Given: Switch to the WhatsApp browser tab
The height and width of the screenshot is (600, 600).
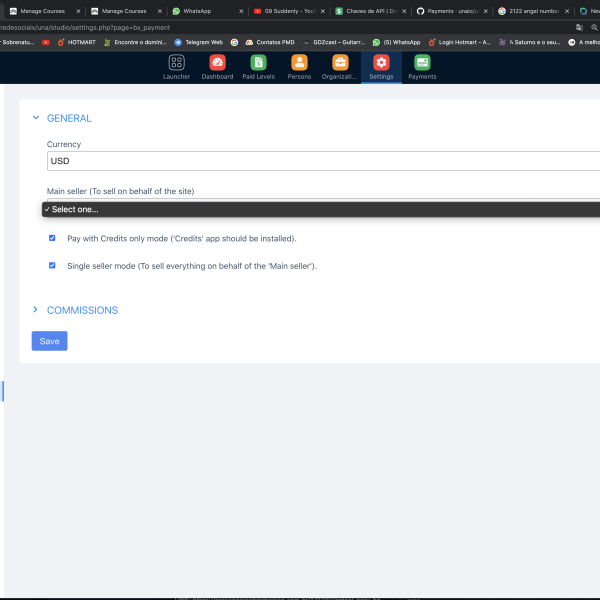Looking at the screenshot, I should [197, 10].
